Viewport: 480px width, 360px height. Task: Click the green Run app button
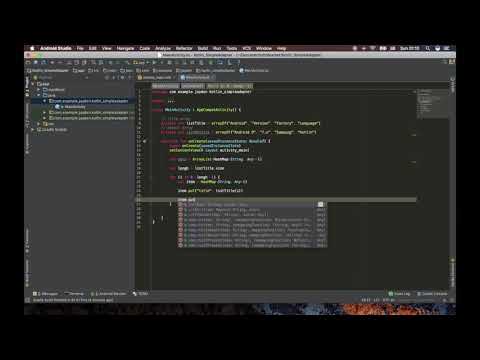point(154,62)
